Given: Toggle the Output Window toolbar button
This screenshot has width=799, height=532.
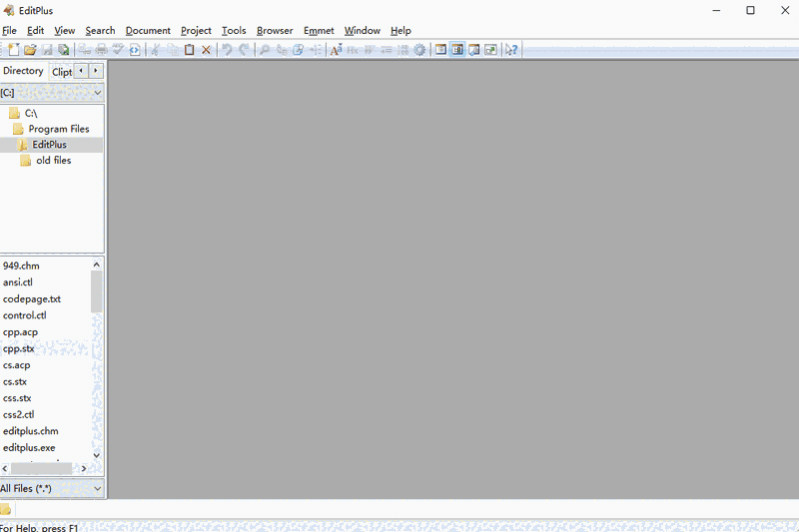Looking at the screenshot, I should (x=473, y=50).
